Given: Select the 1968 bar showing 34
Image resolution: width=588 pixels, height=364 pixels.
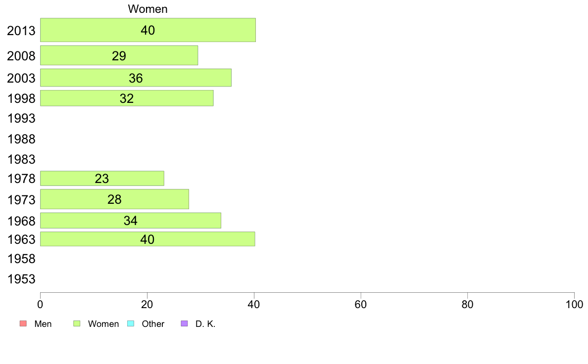Looking at the screenshot, I should tap(131, 221).
